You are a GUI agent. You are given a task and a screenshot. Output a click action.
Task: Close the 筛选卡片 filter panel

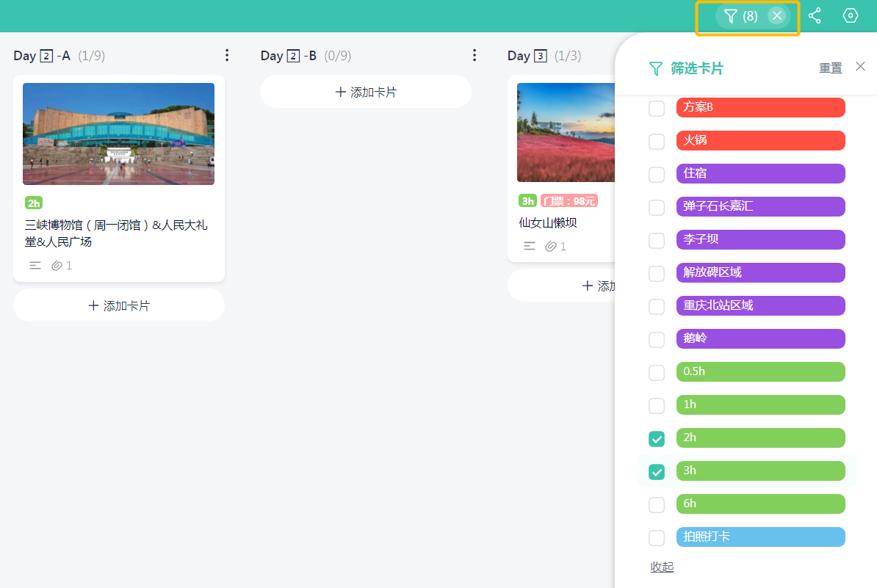pyautogui.click(x=861, y=67)
